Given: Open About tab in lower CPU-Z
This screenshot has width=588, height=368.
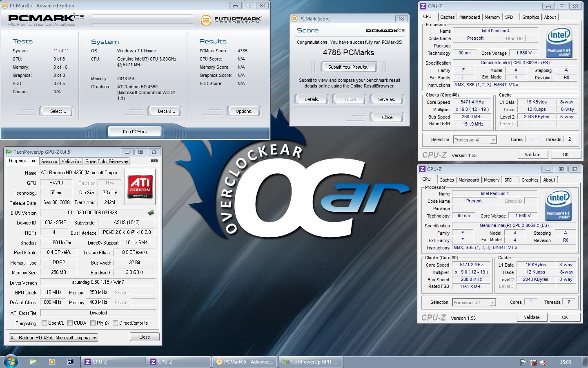Looking at the screenshot, I should [x=549, y=180].
